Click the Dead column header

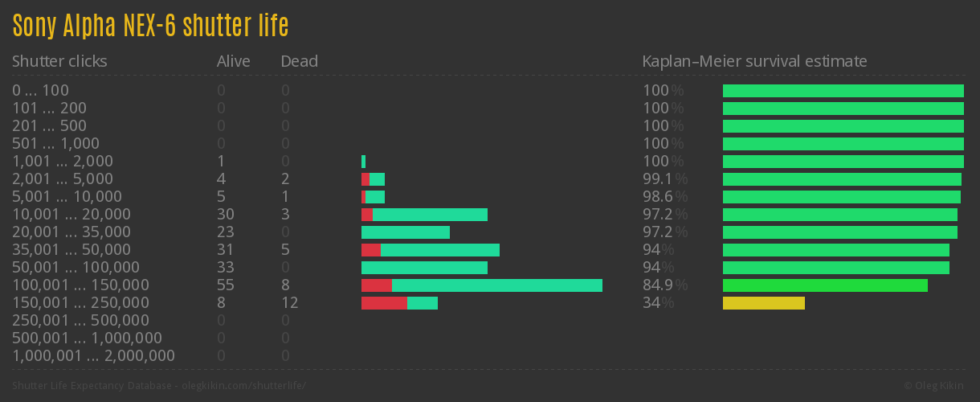299,61
